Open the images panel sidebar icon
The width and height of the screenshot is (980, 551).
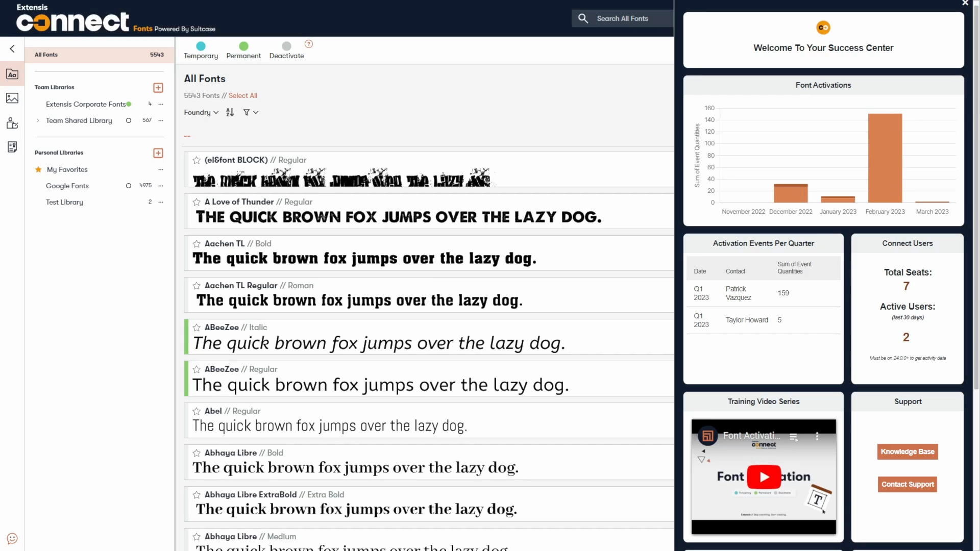12,98
